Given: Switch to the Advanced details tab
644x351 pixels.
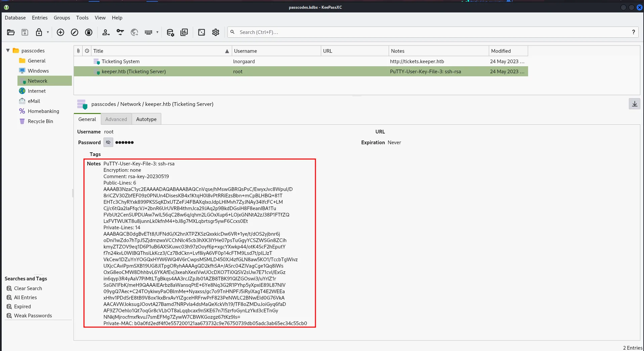Looking at the screenshot, I should coord(116,119).
